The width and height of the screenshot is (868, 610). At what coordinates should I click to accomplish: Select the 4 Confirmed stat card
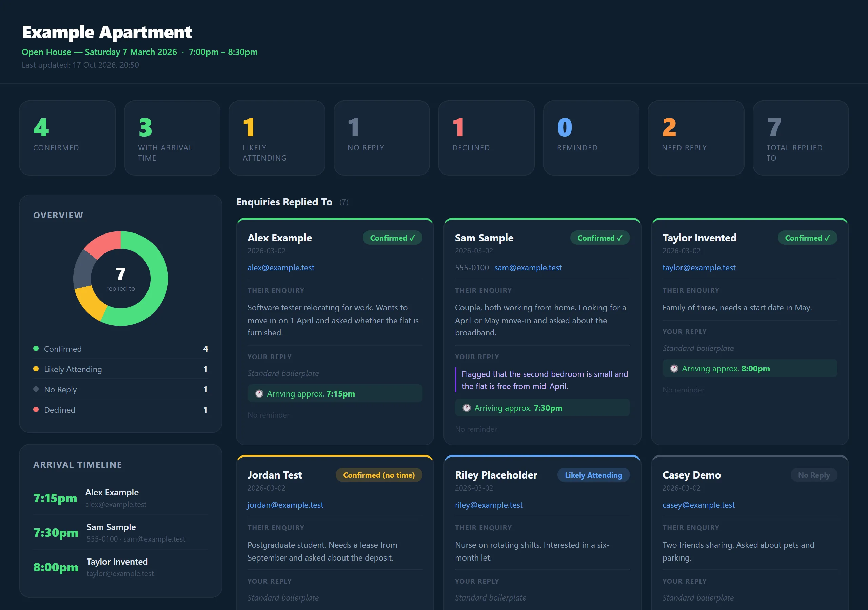67,138
